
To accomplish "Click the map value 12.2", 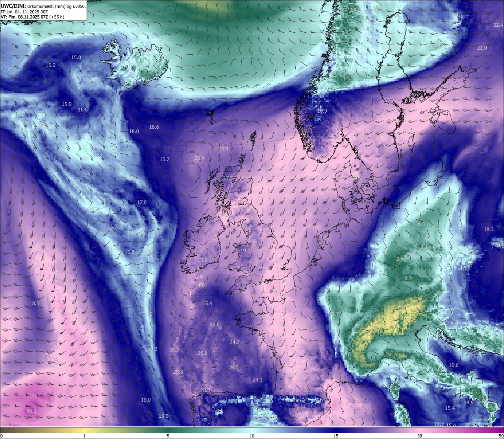I will pyautogui.click(x=439, y=424).
